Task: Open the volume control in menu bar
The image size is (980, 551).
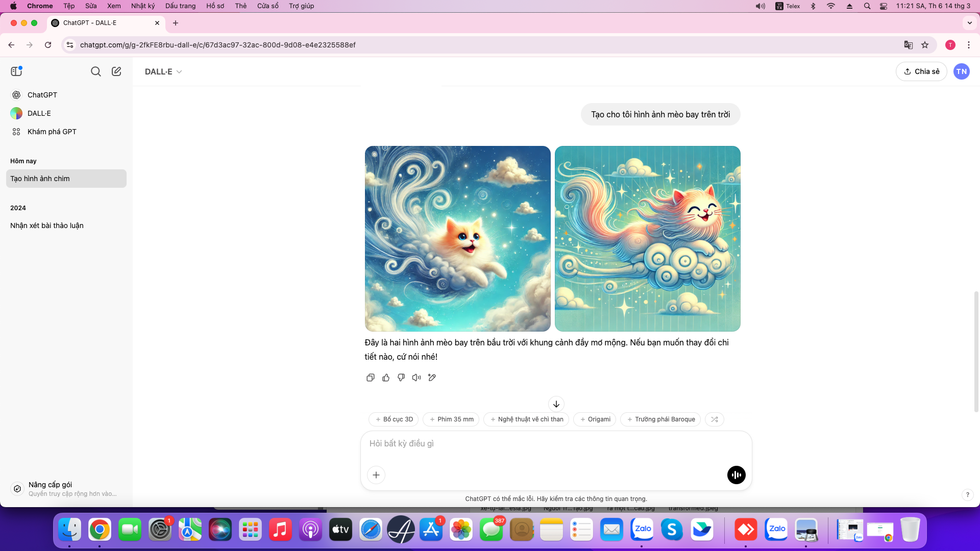Action: pos(761,6)
